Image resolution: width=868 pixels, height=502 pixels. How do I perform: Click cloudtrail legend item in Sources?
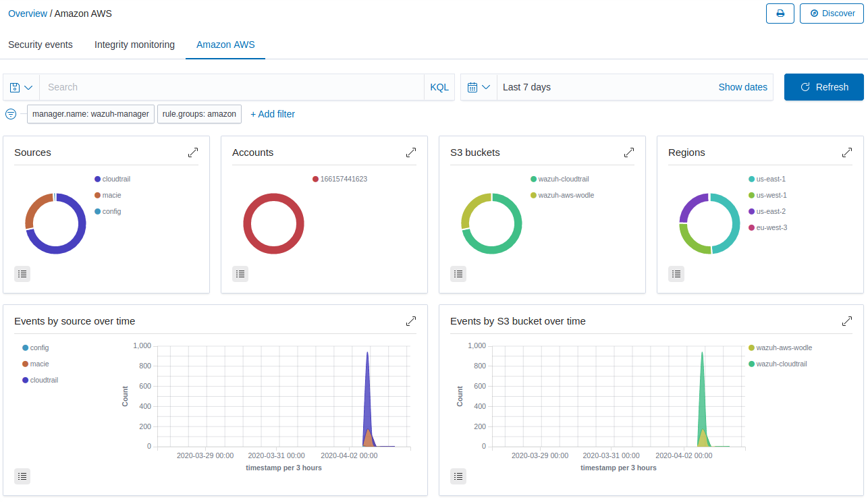112,179
